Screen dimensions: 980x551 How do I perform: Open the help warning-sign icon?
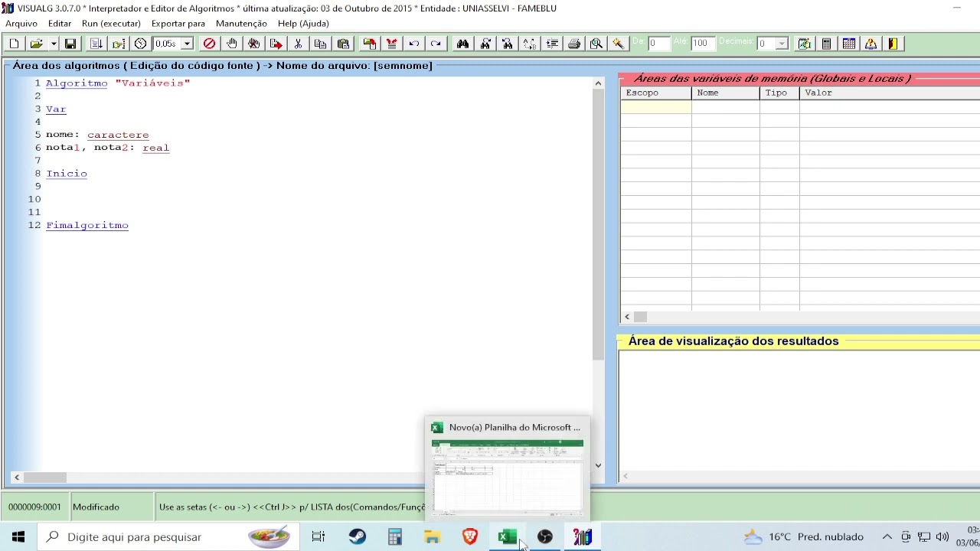[x=871, y=44]
